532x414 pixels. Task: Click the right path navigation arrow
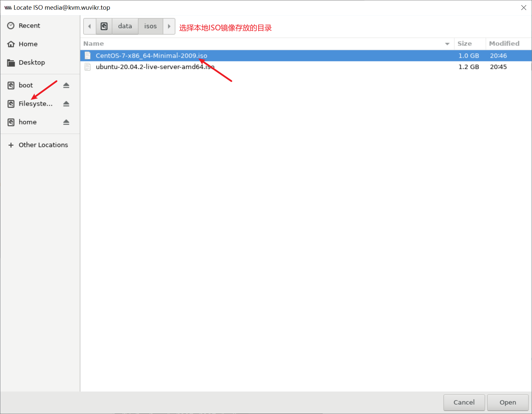click(x=169, y=26)
